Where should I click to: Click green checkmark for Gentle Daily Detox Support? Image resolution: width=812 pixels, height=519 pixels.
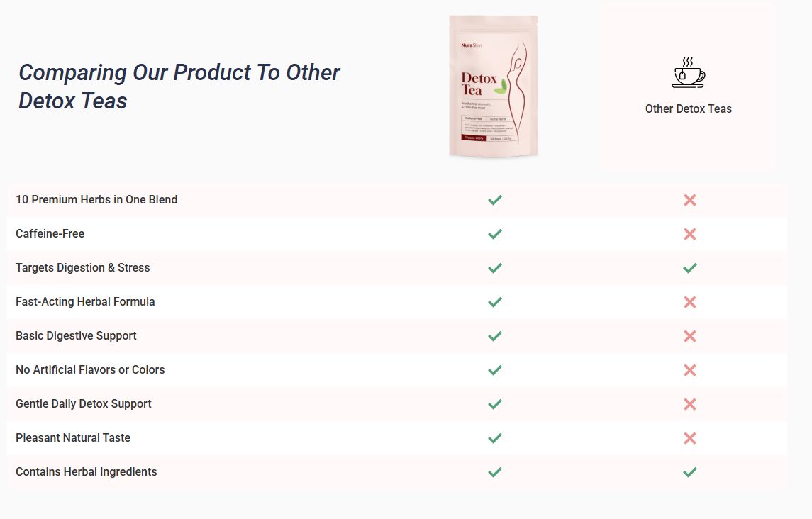click(x=495, y=404)
